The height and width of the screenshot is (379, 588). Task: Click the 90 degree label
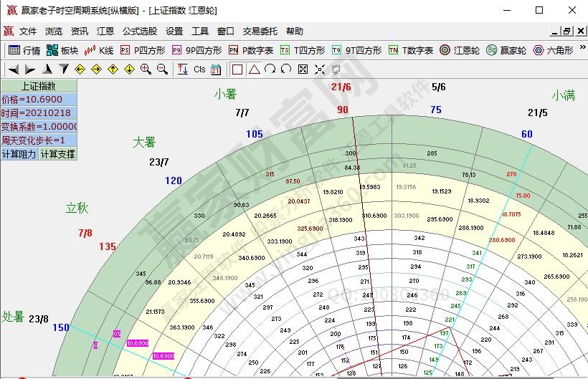343,110
